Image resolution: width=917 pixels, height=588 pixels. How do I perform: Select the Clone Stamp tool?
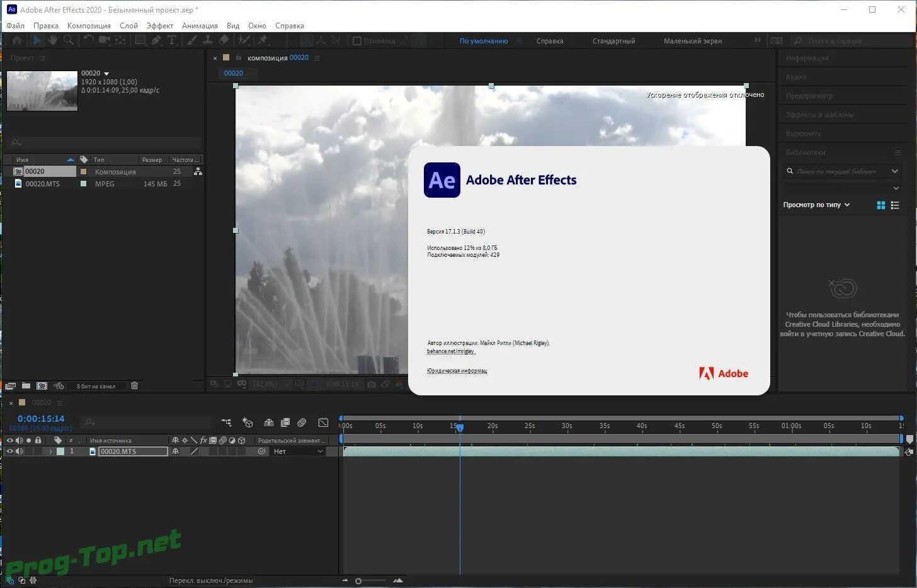coord(207,40)
